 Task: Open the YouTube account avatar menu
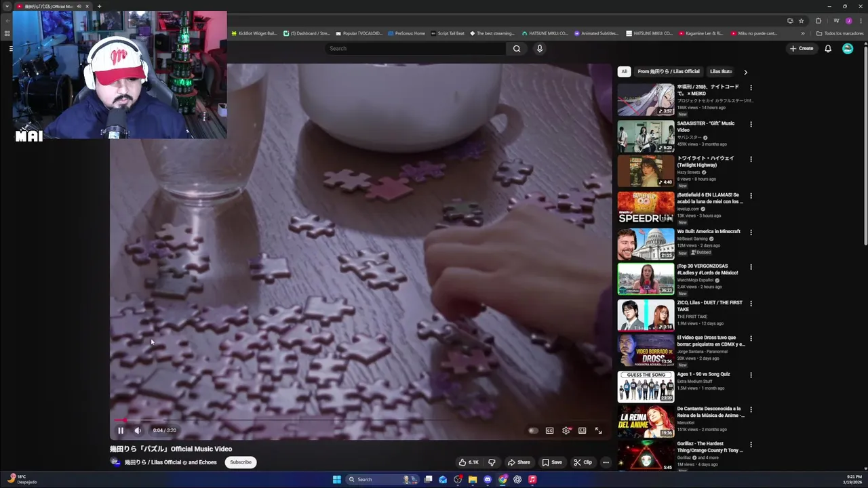[848, 48]
